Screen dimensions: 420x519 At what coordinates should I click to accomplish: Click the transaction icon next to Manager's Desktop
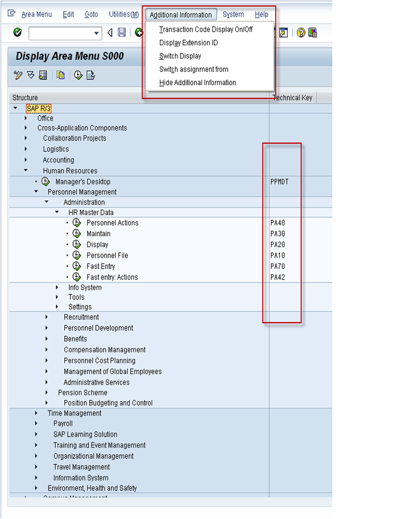point(45,181)
